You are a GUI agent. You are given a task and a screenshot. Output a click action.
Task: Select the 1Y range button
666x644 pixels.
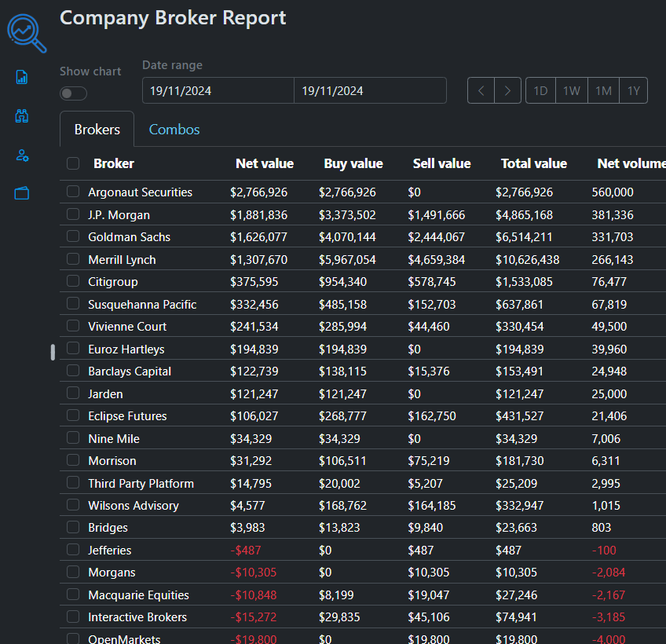[x=633, y=90]
